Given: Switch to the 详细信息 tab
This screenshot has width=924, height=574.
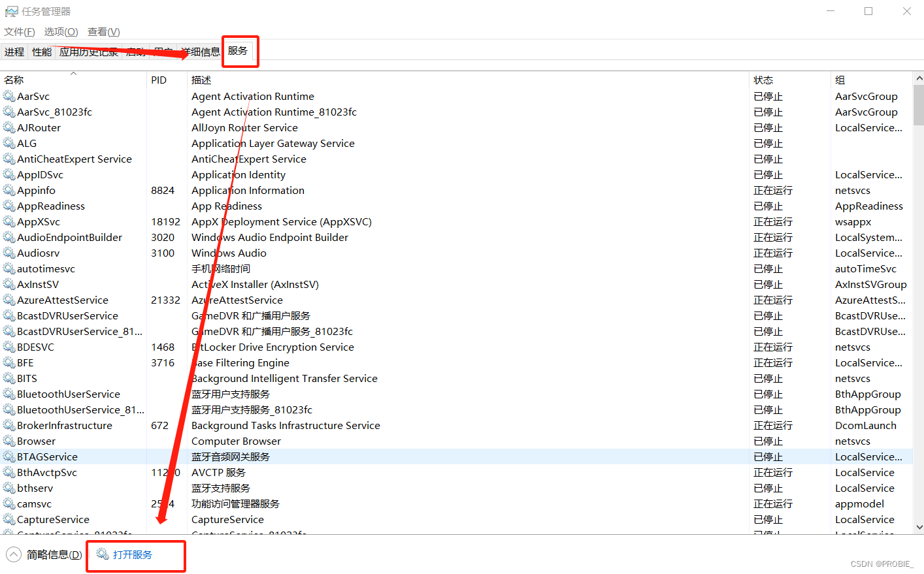Looking at the screenshot, I should [201, 52].
